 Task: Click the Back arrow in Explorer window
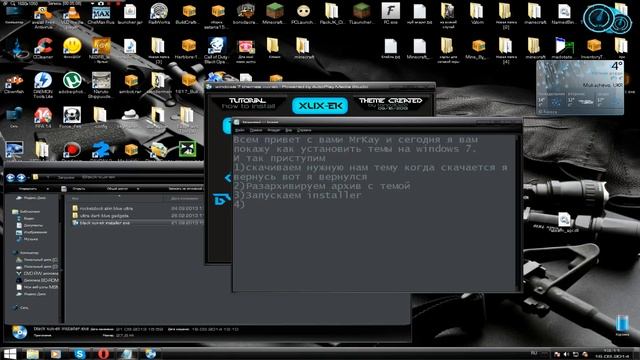pyautogui.click(x=11, y=178)
